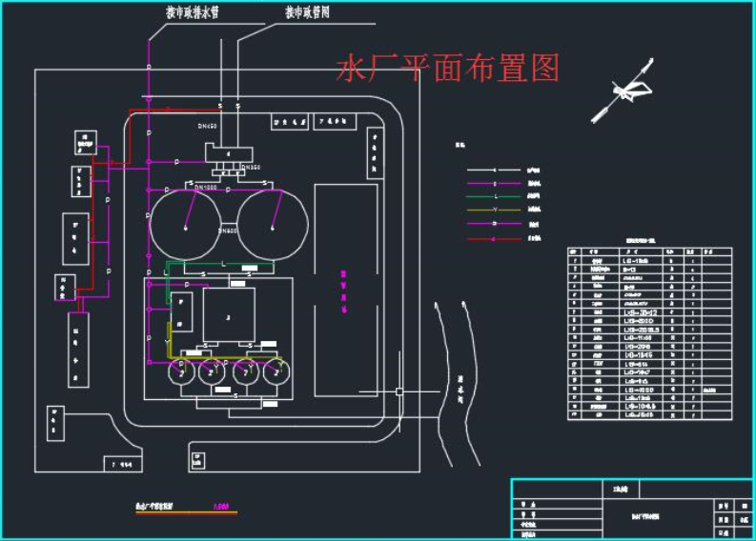Pick the yellow Y line in legend
Screen dimensions: 756x541
[494, 210]
